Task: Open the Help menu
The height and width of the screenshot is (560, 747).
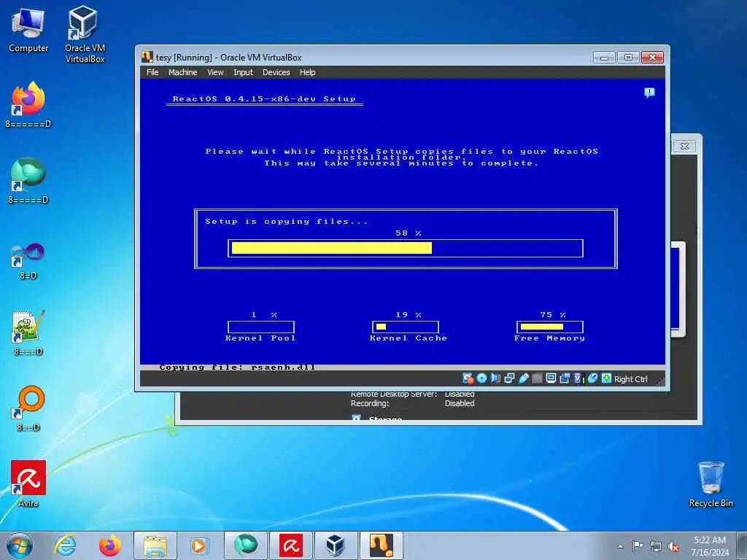Action: (307, 72)
